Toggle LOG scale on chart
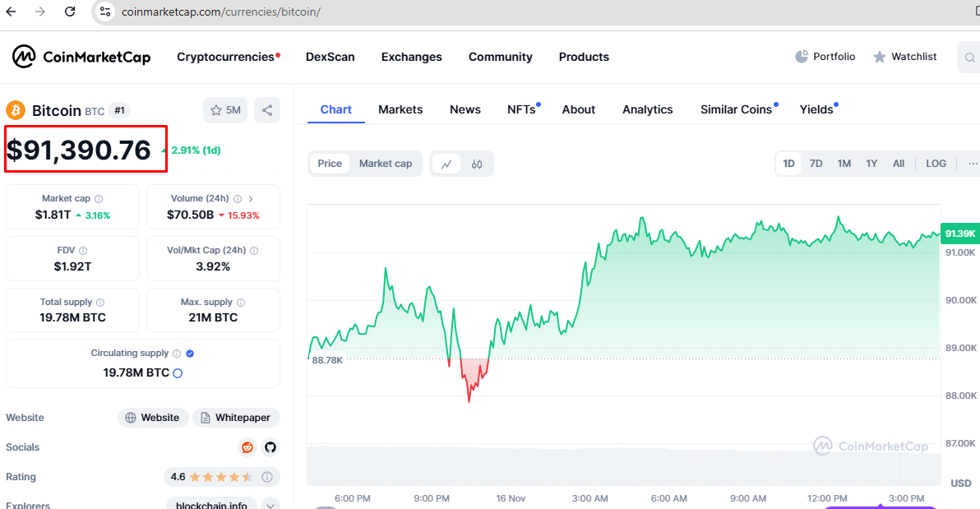This screenshot has width=980, height=509. coord(936,164)
